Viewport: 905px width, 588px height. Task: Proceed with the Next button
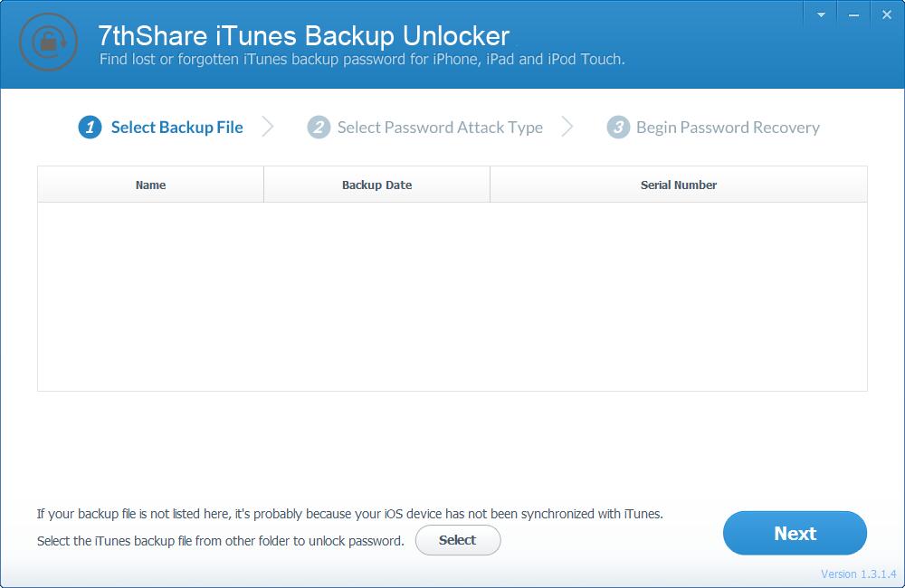[x=795, y=534]
